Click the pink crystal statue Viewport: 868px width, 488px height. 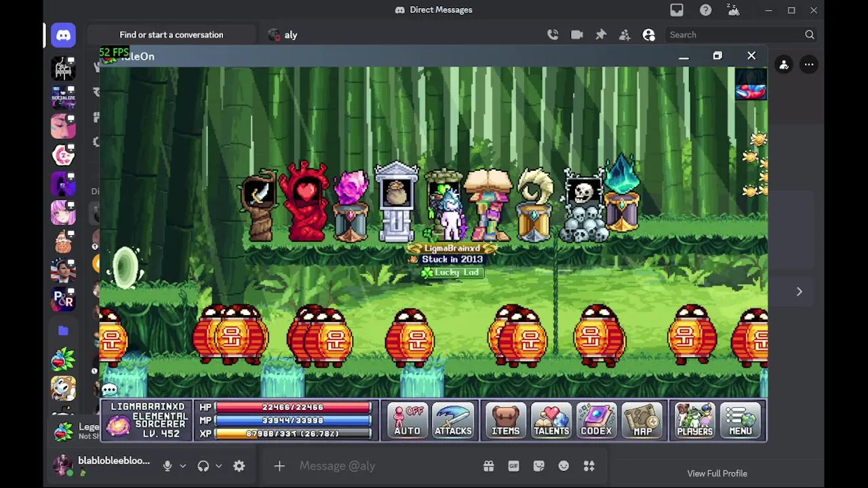[351, 207]
